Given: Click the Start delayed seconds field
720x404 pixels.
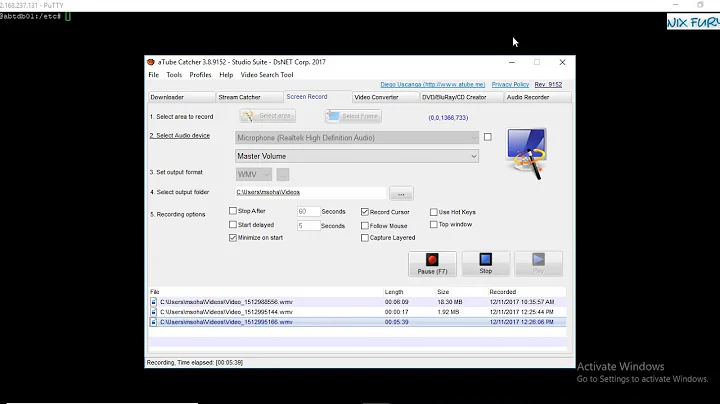Looking at the screenshot, I should (308, 226).
